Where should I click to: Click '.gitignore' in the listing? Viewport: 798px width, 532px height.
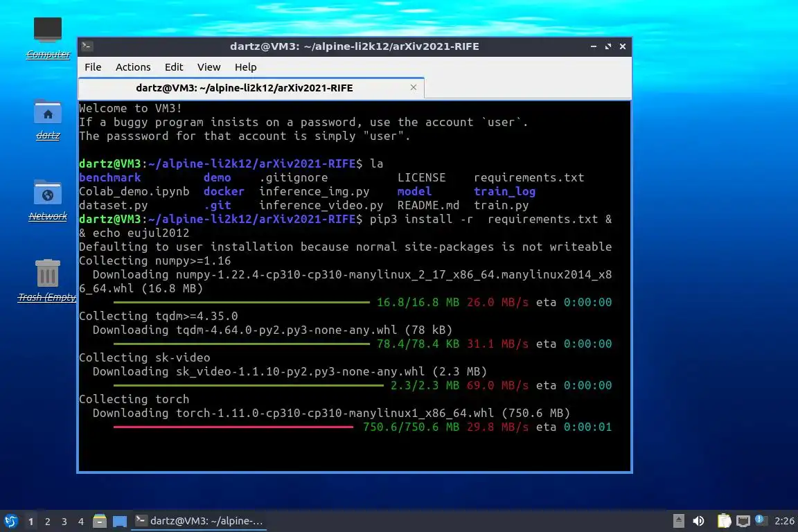pos(294,177)
